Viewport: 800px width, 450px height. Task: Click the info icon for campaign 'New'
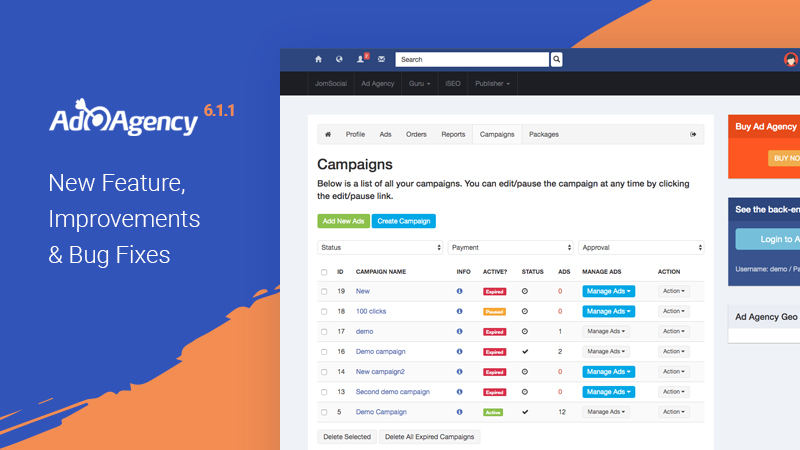tap(459, 291)
